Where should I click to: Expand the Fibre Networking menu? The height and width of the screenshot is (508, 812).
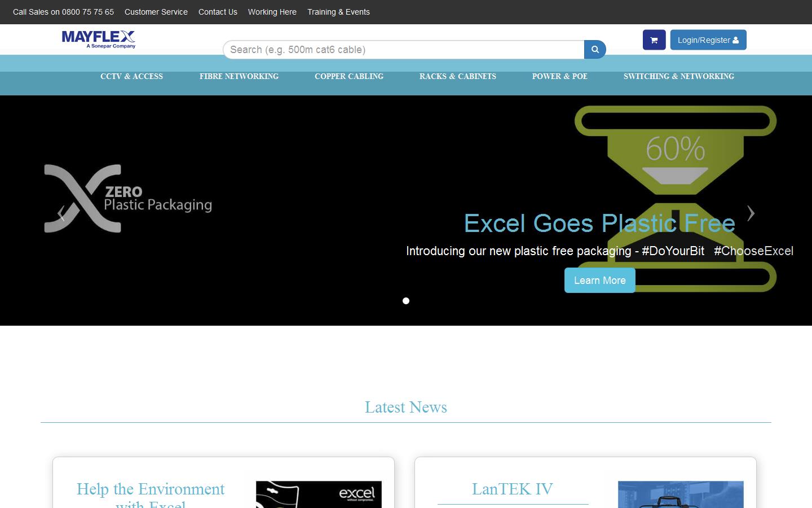point(239,76)
